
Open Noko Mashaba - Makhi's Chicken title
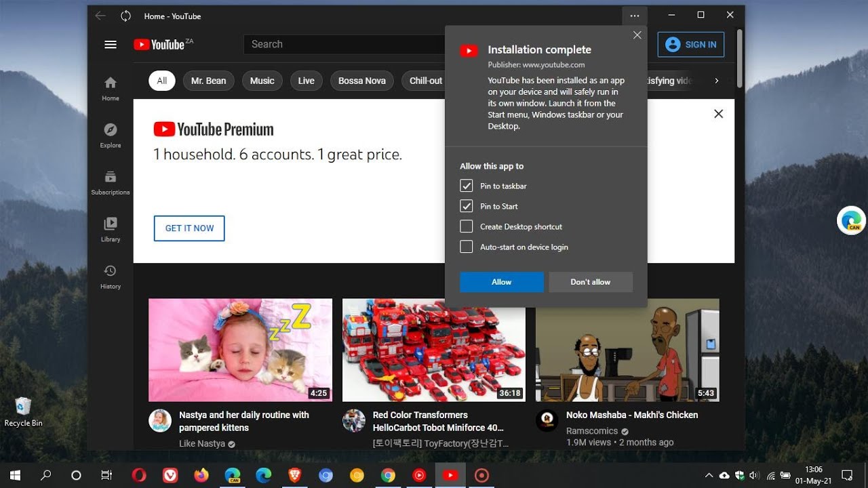coord(632,415)
